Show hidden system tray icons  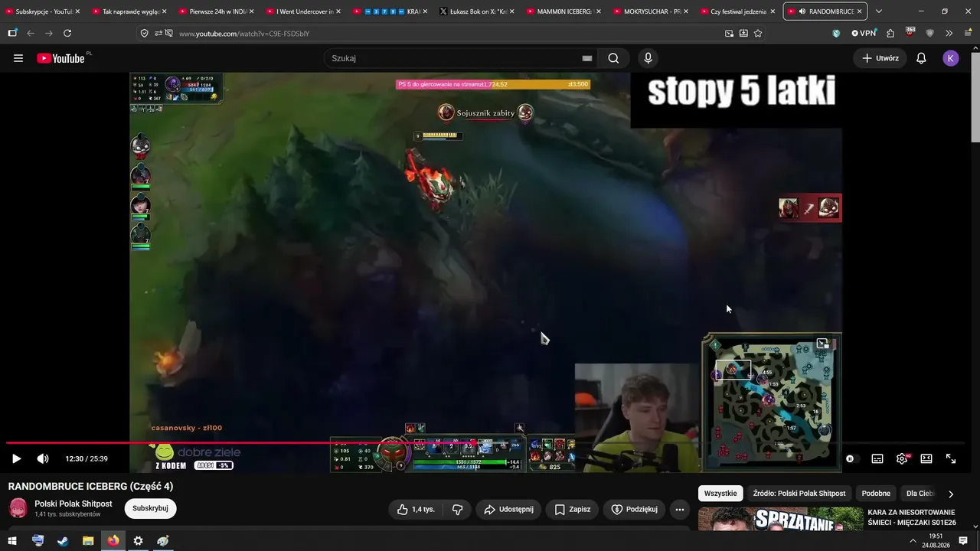[913, 541]
